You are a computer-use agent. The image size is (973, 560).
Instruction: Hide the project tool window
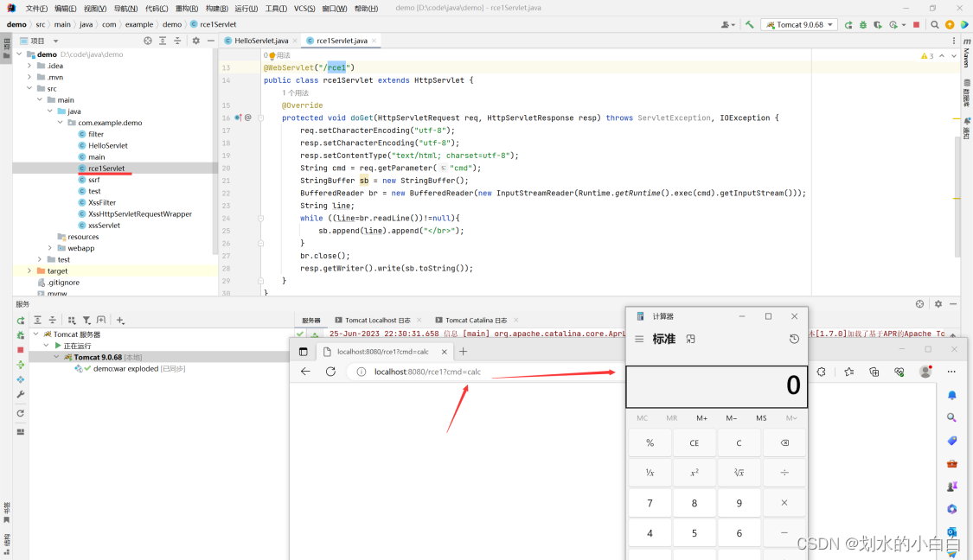pyautogui.click(x=211, y=41)
